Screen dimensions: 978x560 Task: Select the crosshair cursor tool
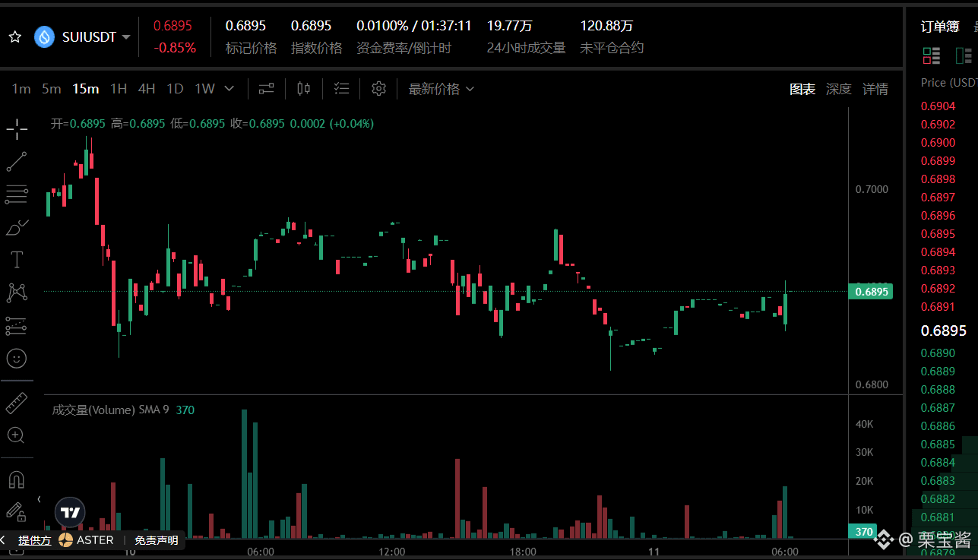click(x=17, y=129)
